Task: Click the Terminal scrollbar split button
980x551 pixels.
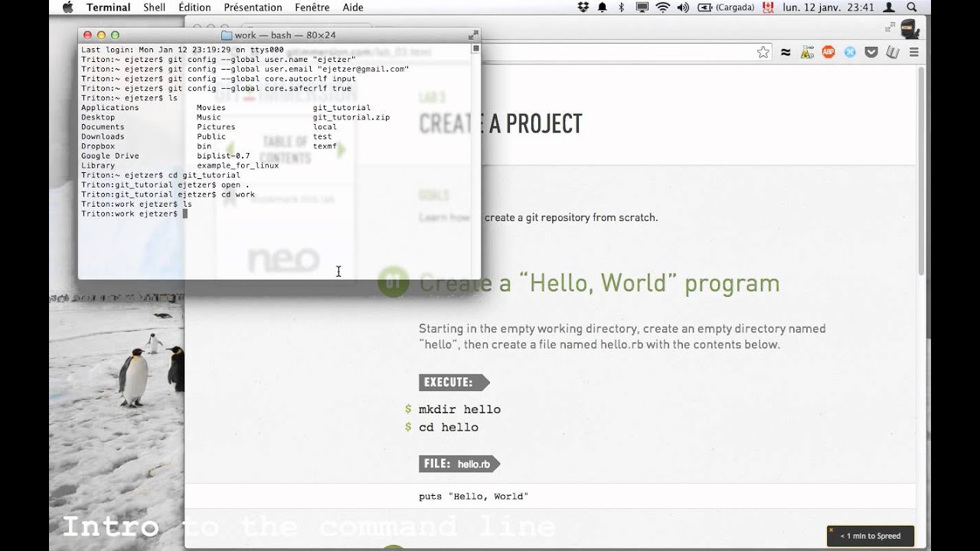Action: pos(475,48)
